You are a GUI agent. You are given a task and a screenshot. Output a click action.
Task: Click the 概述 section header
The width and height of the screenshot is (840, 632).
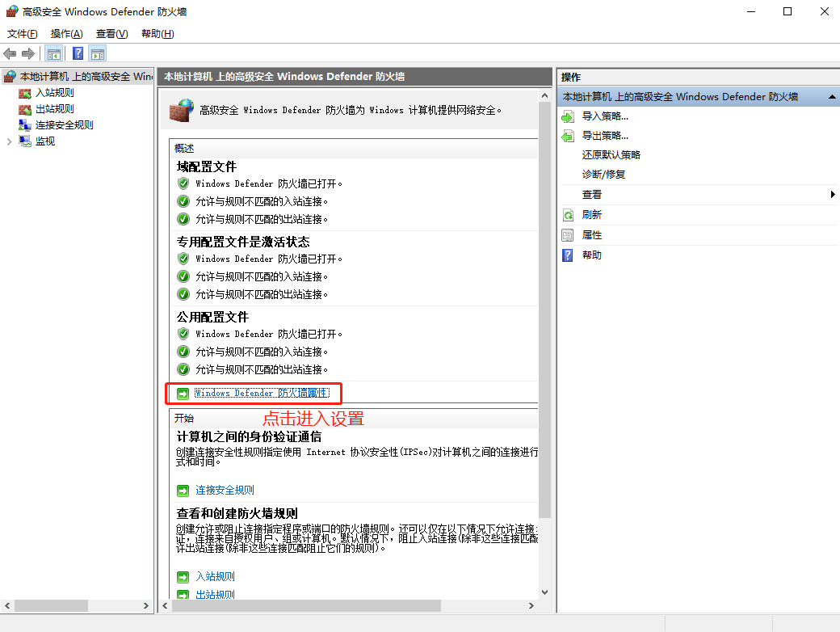[x=184, y=149]
